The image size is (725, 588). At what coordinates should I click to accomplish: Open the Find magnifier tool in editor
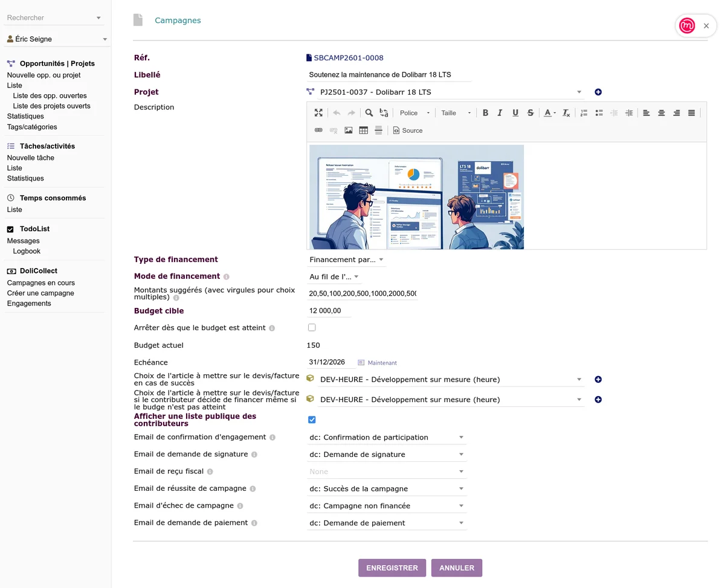click(369, 113)
